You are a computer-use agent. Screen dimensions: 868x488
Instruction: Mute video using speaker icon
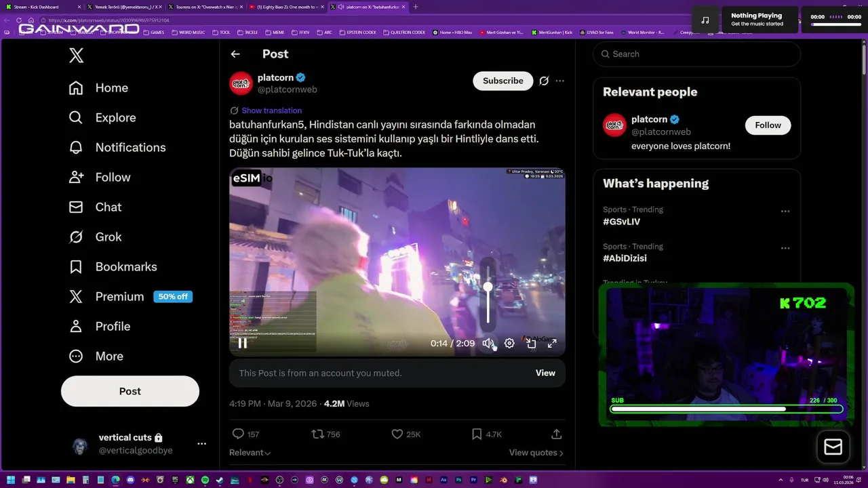(x=488, y=344)
